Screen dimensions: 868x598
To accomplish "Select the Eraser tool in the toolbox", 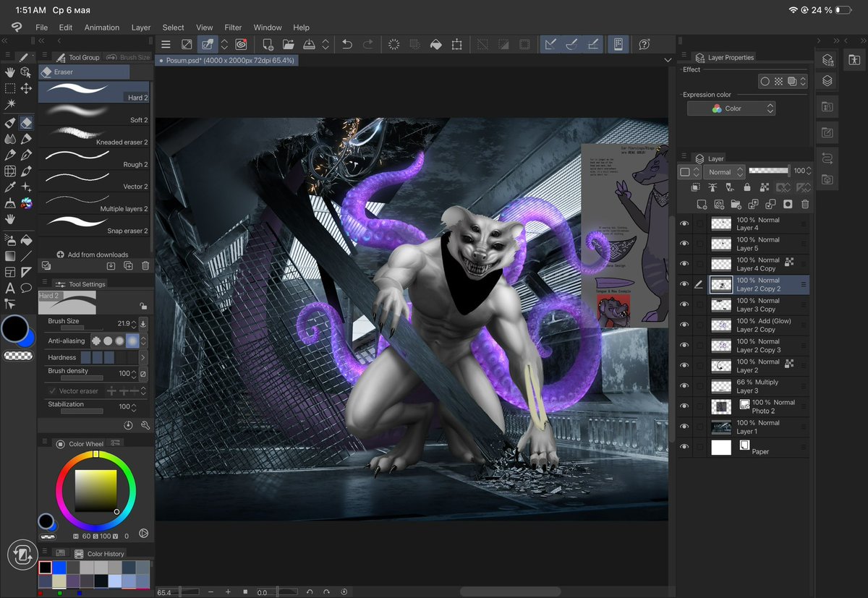I will [26, 123].
